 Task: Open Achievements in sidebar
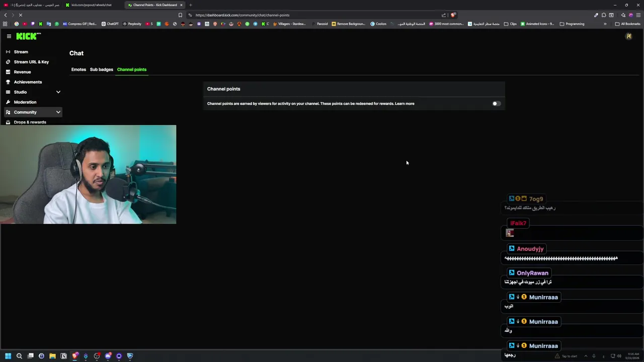pyautogui.click(x=28, y=82)
